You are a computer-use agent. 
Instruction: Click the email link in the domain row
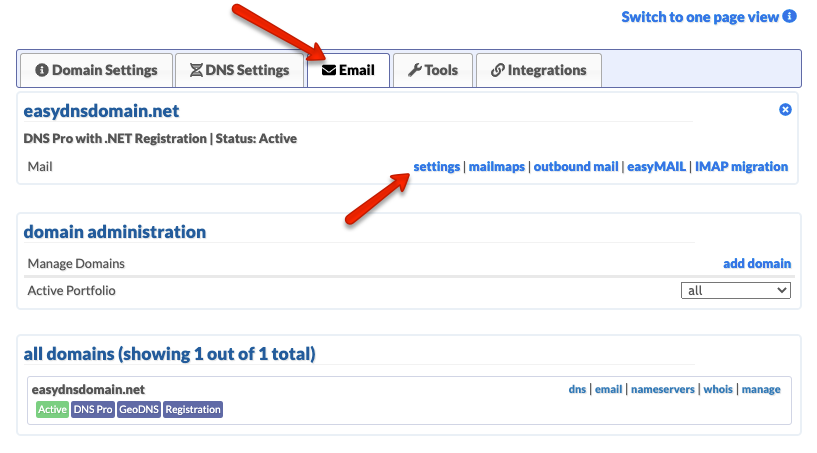609,389
